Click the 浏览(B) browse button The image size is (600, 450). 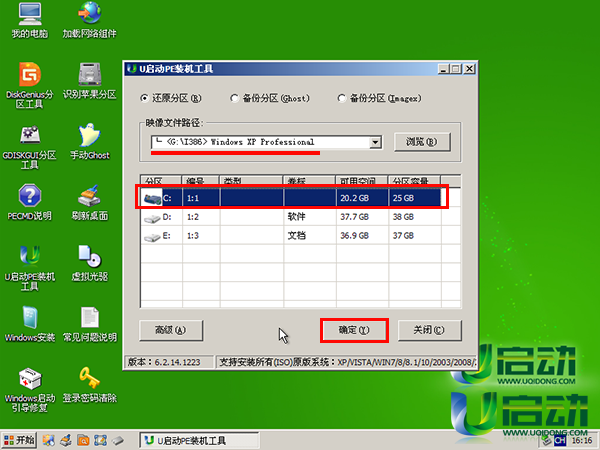(x=422, y=142)
